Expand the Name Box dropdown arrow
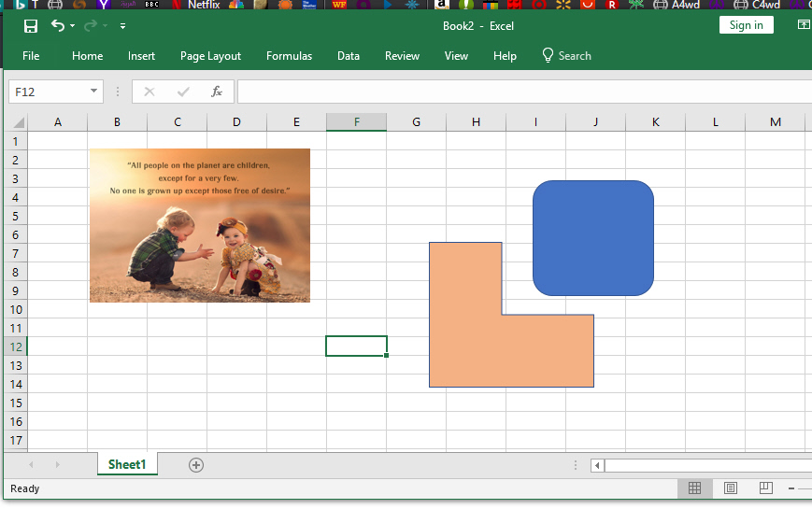Image resolution: width=812 pixels, height=509 pixels. [x=93, y=92]
